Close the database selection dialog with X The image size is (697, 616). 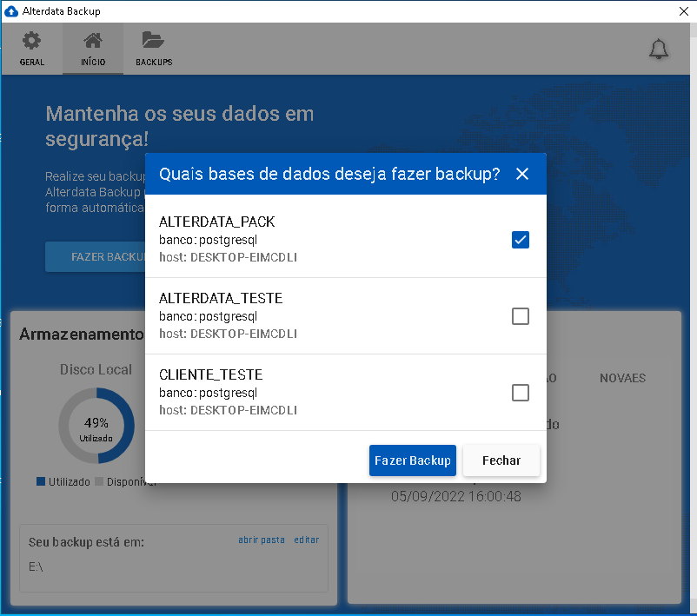click(x=522, y=174)
